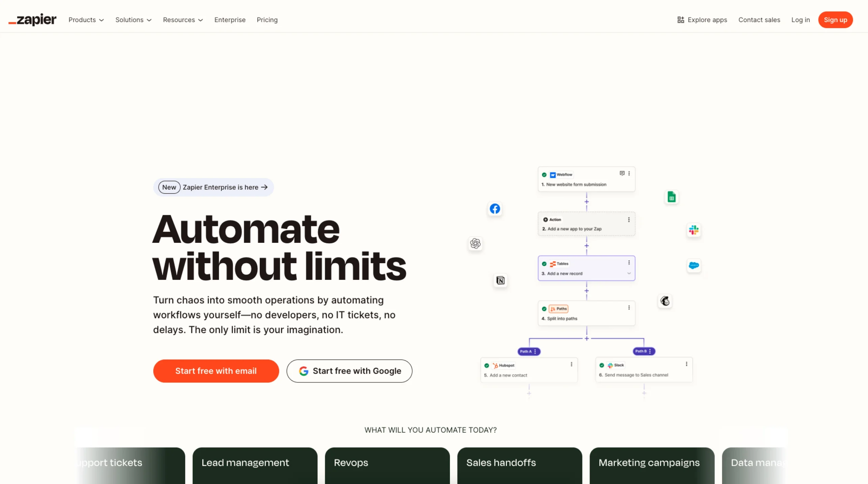Open the Action step three-dot menu
The image size is (868, 484).
[629, 219]
